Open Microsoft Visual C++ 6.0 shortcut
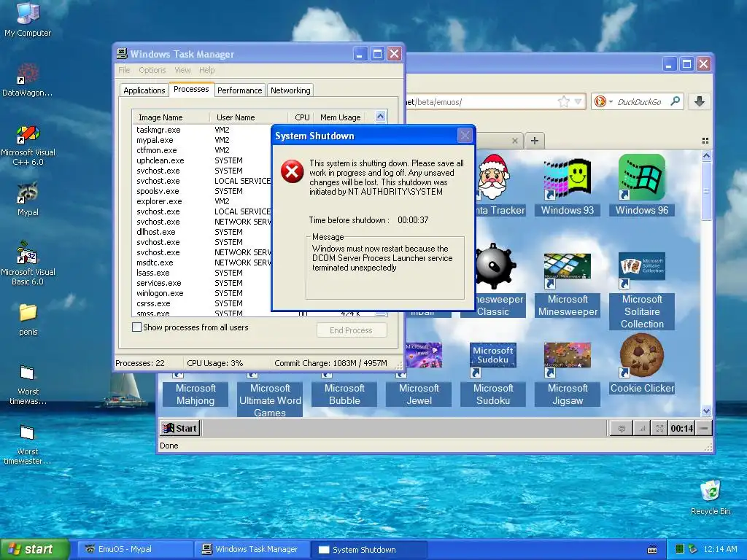 28,145
